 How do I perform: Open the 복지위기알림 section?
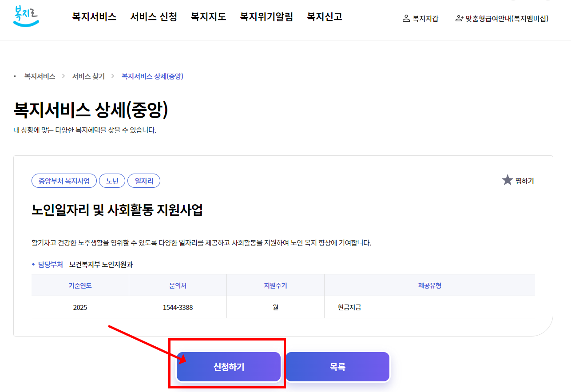266,16
